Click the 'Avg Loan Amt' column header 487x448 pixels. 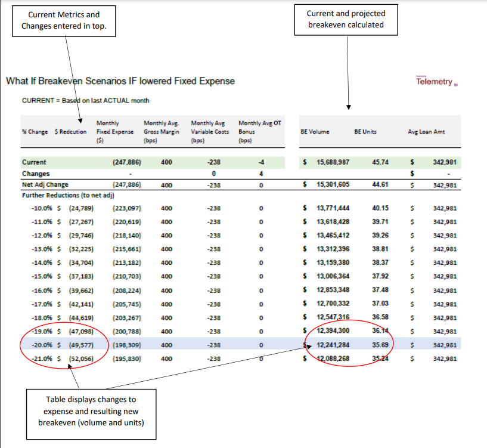427,131
